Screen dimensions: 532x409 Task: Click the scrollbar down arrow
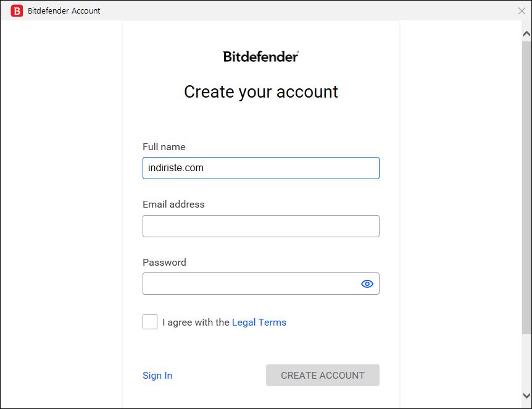point(526,395)
